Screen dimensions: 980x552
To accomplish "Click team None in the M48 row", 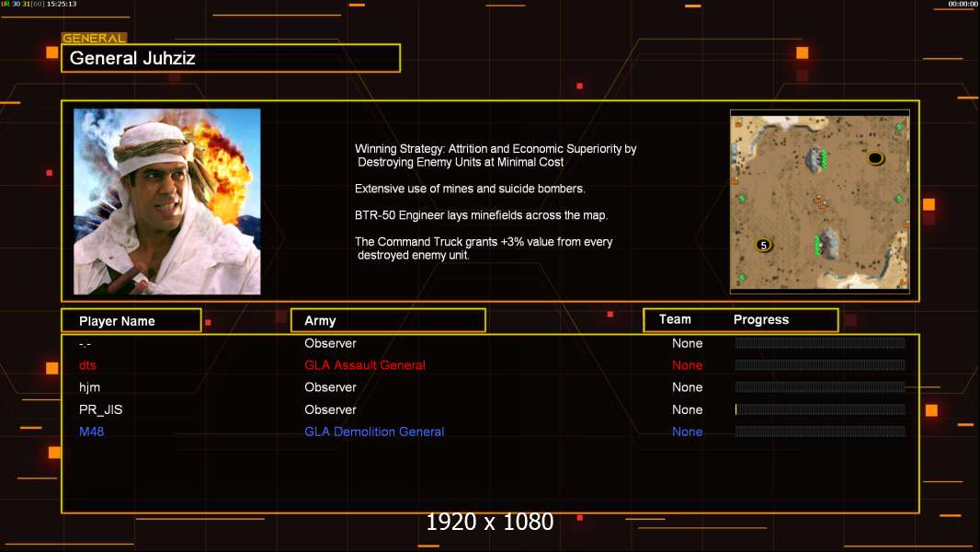I will (x=687, y=431).
